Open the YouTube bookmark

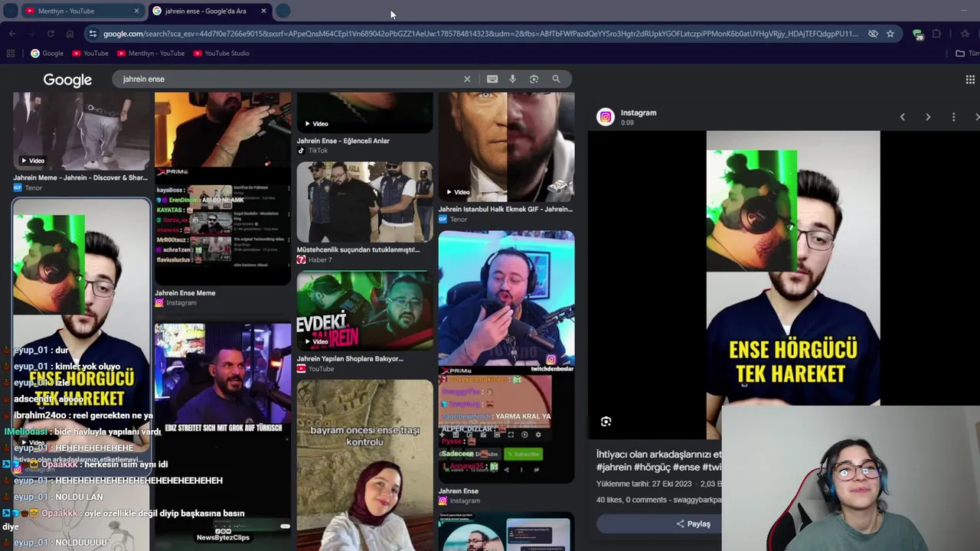click(90, 54)
